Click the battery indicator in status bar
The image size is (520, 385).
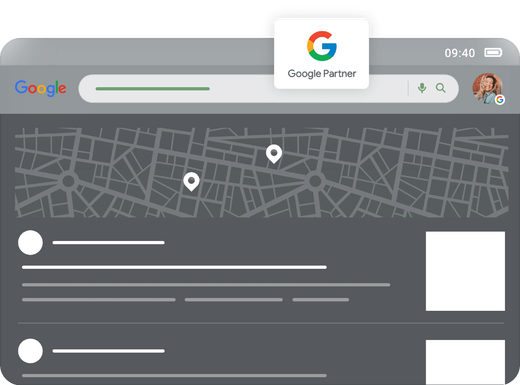point(493,53)
